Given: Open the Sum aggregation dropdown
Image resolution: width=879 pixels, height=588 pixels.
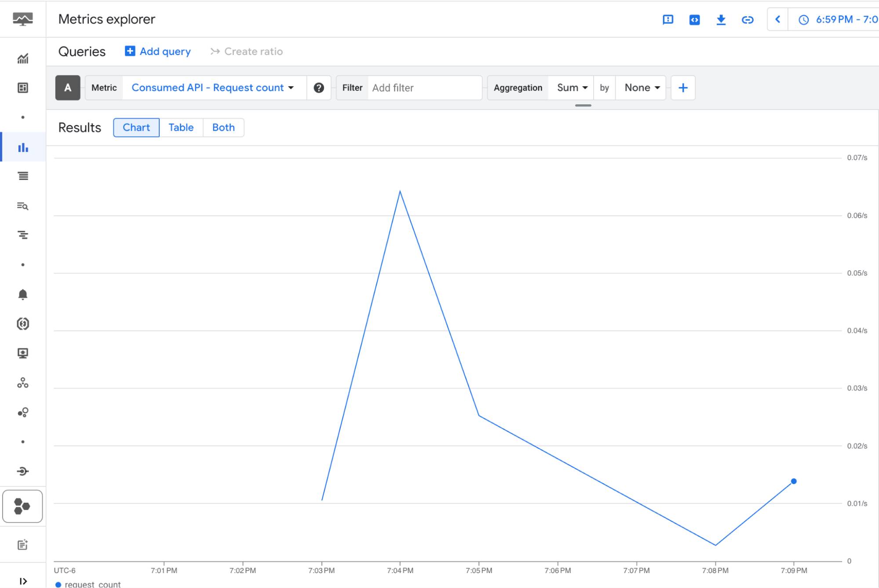Looking at the screenshot, I should [570, 88].
